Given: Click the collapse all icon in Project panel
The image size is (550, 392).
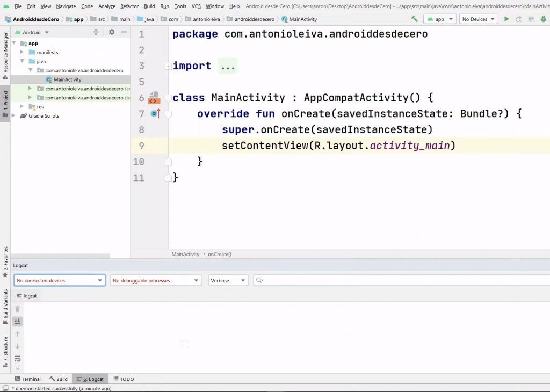Looking at the screenshot, I should 96,32.
